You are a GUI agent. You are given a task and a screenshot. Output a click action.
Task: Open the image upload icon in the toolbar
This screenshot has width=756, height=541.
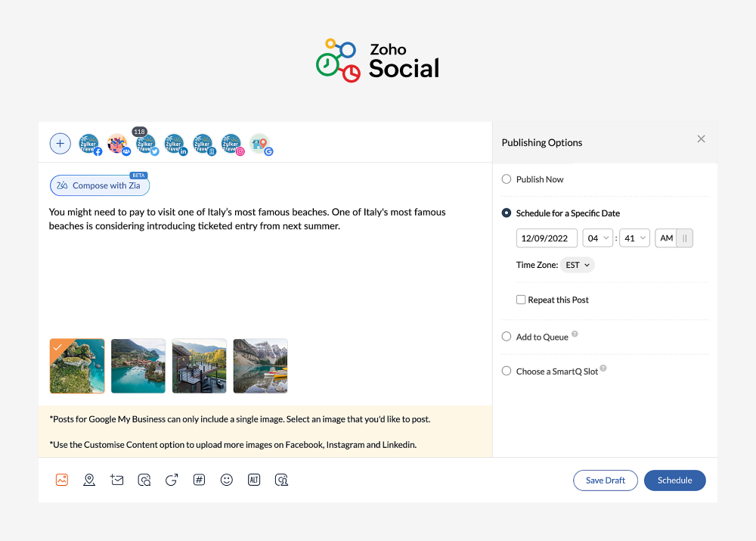tap(61, 480)
